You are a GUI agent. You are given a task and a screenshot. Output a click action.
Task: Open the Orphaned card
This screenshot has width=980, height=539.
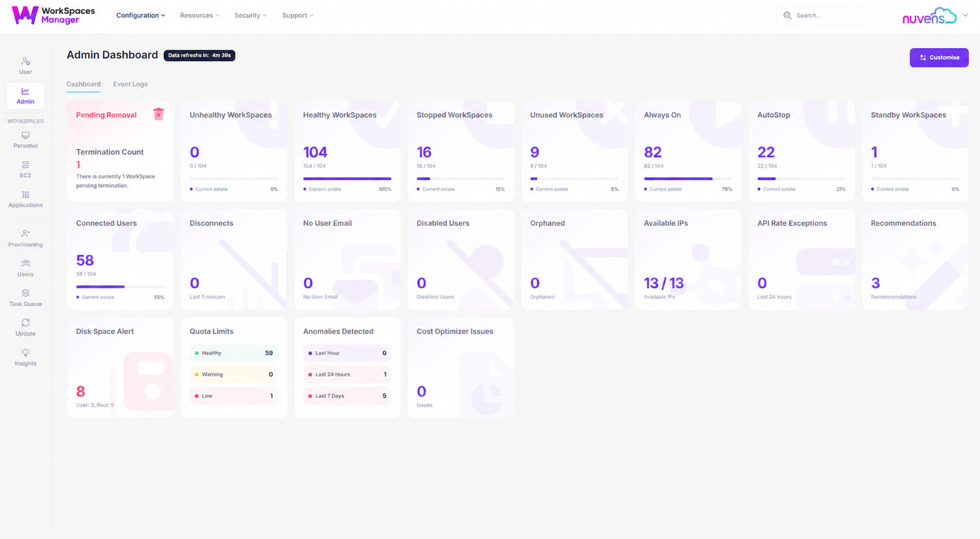click(574, 260)
